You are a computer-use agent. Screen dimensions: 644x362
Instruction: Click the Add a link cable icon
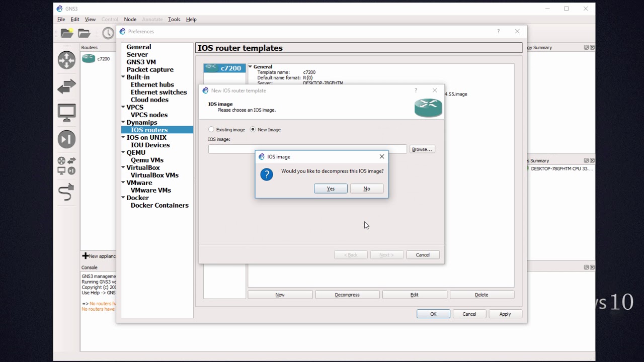pos(66,192)
